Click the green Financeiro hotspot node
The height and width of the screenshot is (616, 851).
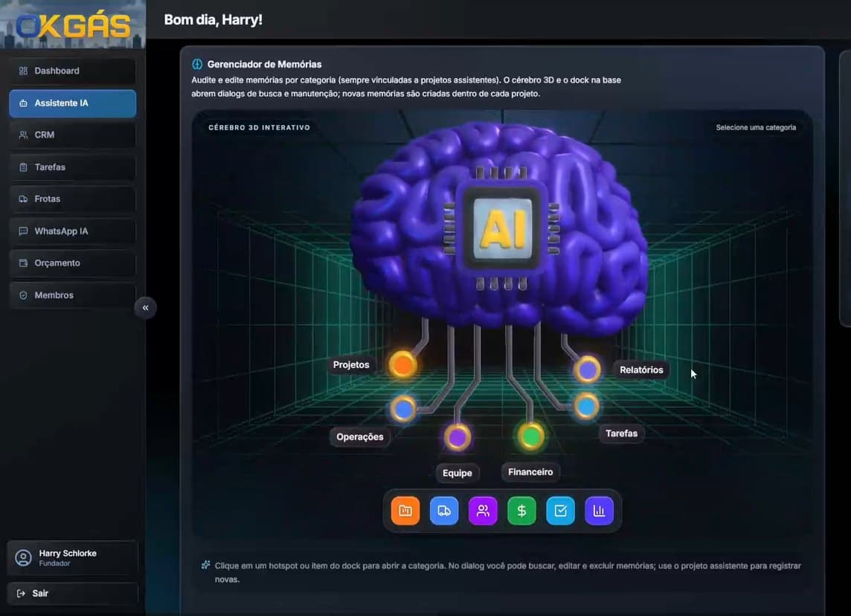click(531, 435)
